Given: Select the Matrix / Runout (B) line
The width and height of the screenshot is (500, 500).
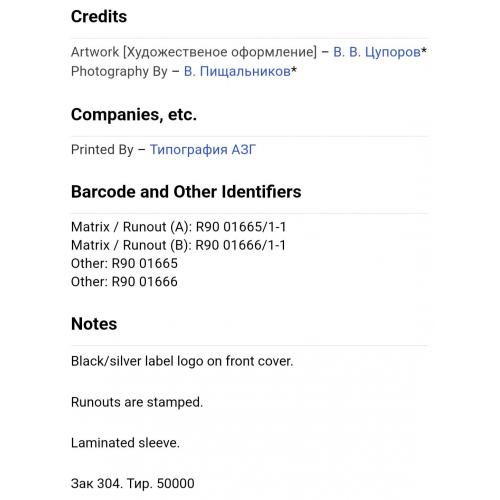Looking at the screenshot, I should (179, 245).
